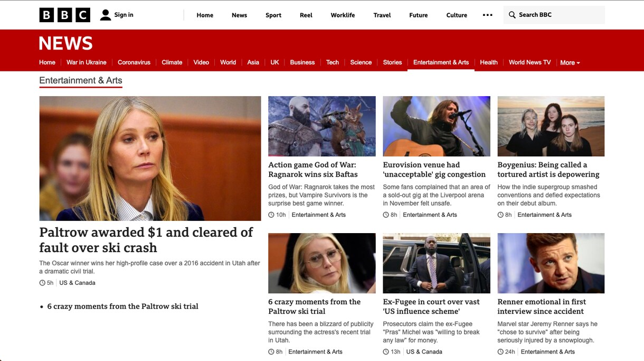Open Eurovision venue gig congestion headline
644x361 pixels.
434,170
